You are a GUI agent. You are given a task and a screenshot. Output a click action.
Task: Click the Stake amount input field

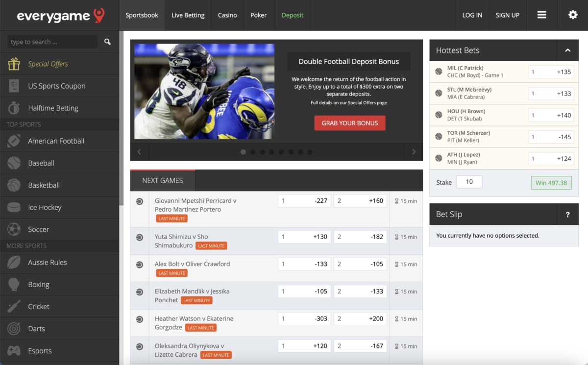pyautogui.click(x=469, y=182)
